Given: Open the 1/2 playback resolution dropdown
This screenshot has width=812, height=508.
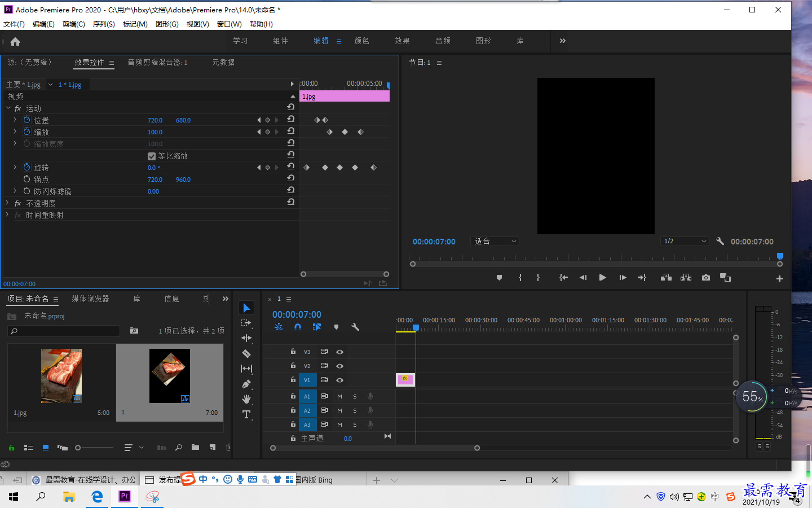Looking at the screenshot, I should click(x=685, y=241).
